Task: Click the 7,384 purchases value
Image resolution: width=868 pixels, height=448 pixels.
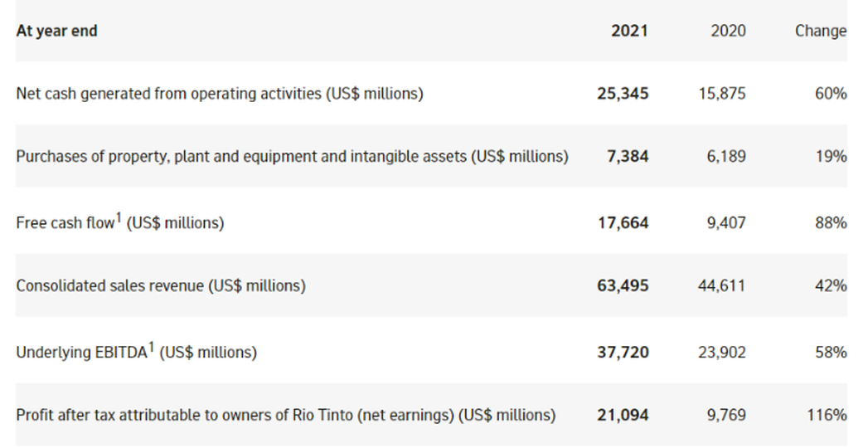Action: tap(628, 157)
